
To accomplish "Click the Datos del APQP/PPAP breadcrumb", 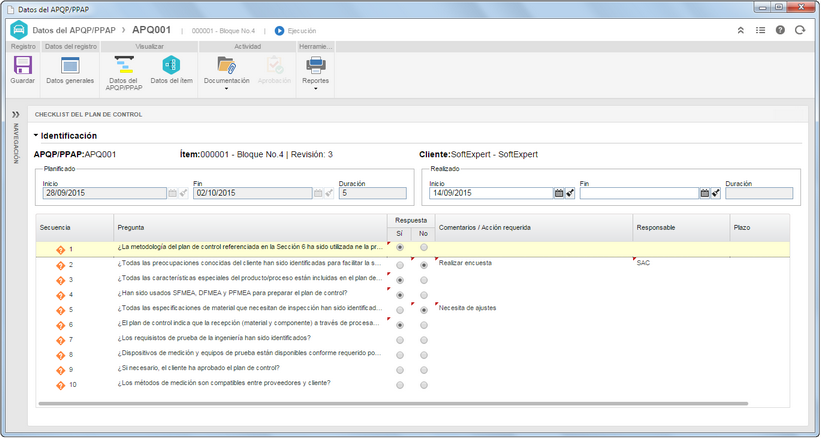I will (74, 30).
